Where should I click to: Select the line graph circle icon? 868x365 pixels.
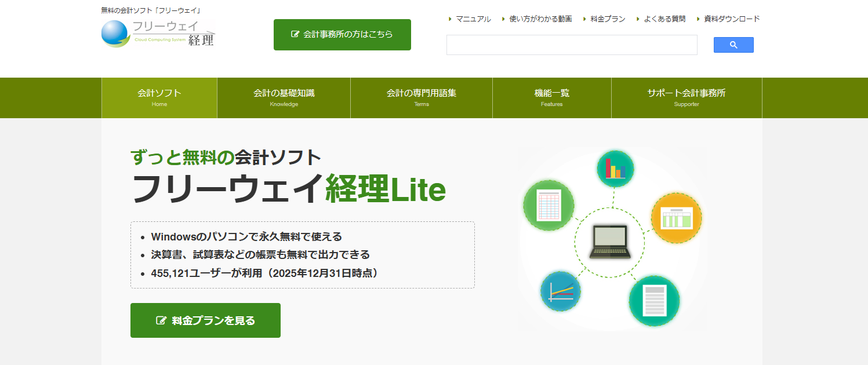561,291
